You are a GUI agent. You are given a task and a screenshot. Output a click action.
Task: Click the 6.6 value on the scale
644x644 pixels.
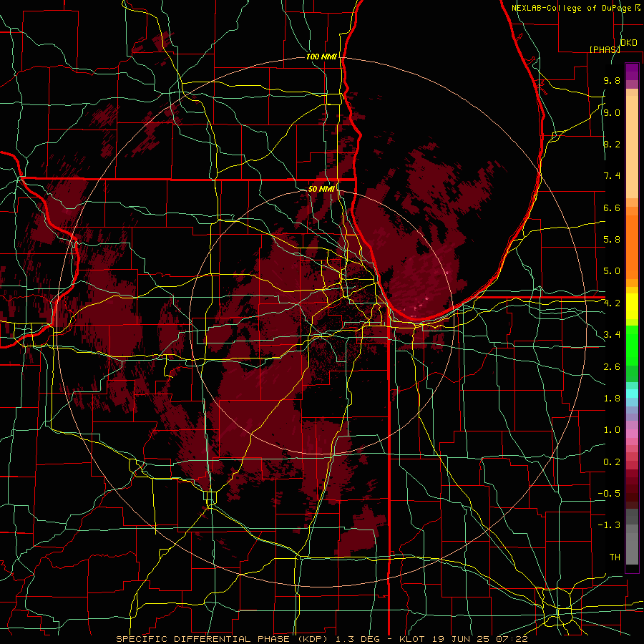click(x=612, y=208)
